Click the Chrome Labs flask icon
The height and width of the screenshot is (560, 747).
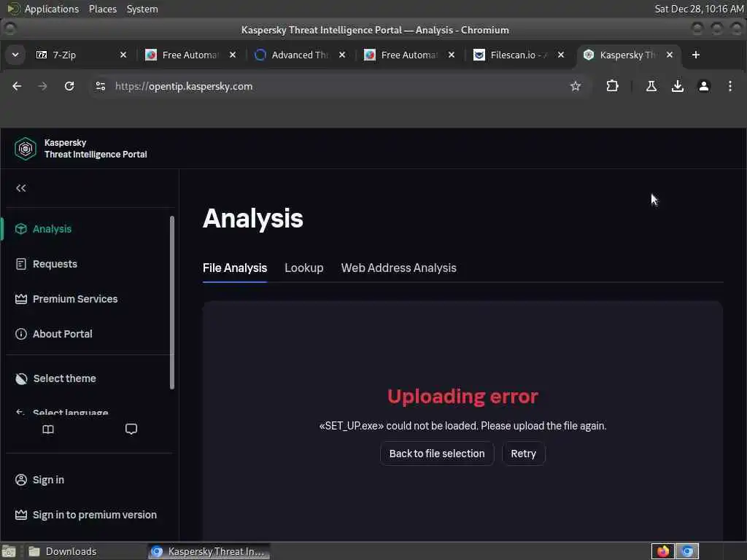click(x=651, y=86)
